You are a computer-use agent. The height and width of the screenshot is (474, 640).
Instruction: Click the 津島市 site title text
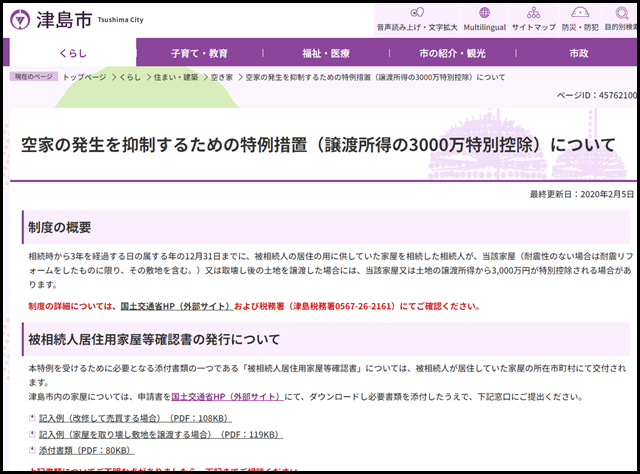coord(64,20)
